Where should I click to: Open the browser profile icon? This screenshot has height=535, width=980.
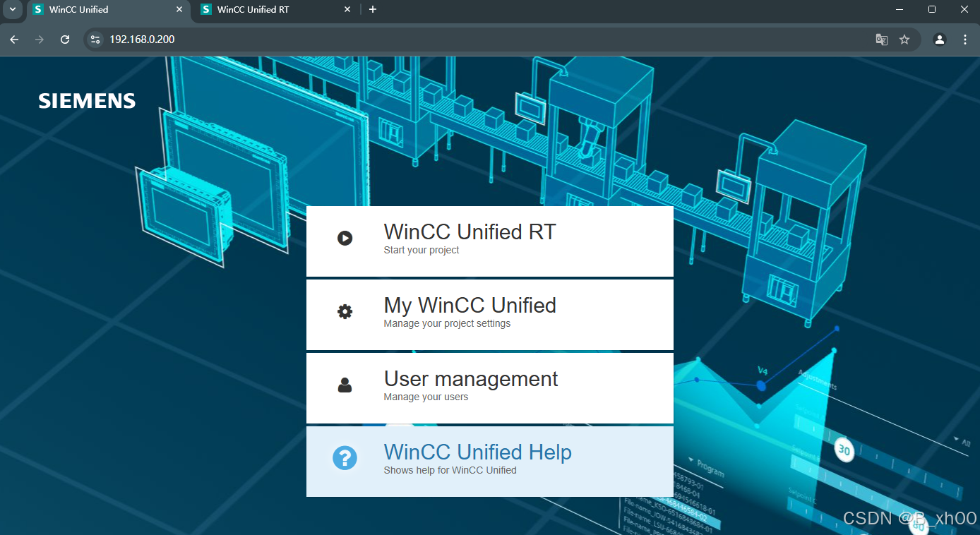940,40
